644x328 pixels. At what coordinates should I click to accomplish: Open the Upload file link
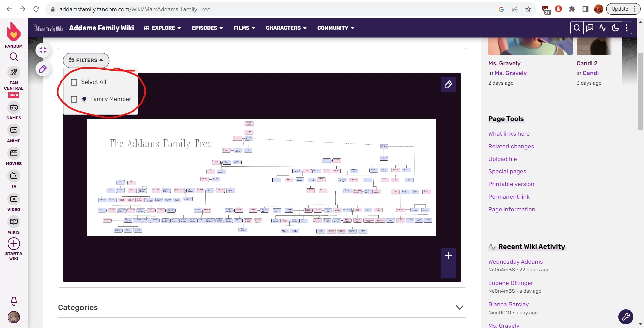[502, 159]
